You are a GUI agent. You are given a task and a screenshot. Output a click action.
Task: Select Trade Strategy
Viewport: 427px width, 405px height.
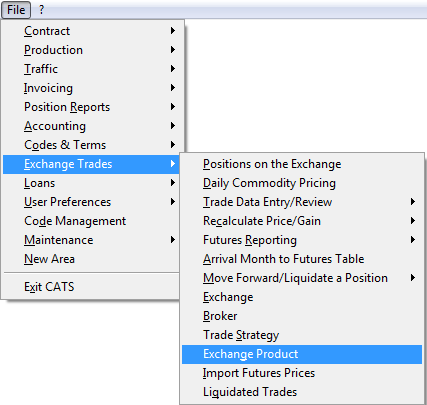[x=302, y=335]
